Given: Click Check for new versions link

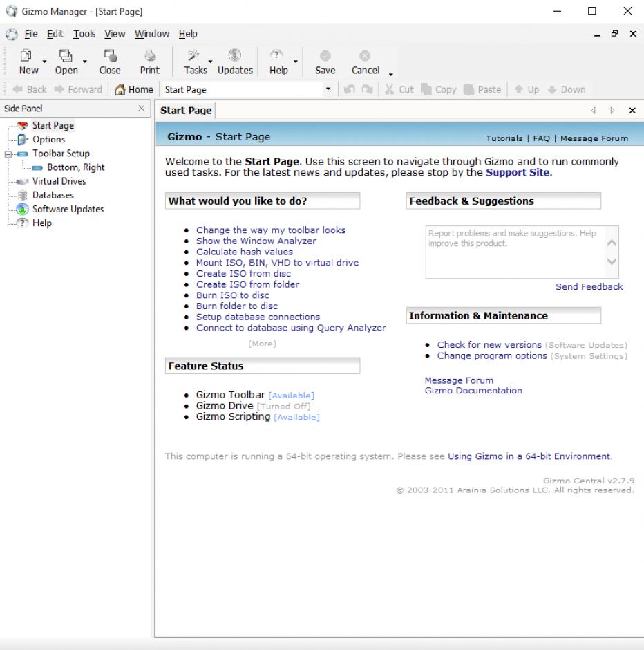Looking at the screenshot, I should [x=489, y=345].
